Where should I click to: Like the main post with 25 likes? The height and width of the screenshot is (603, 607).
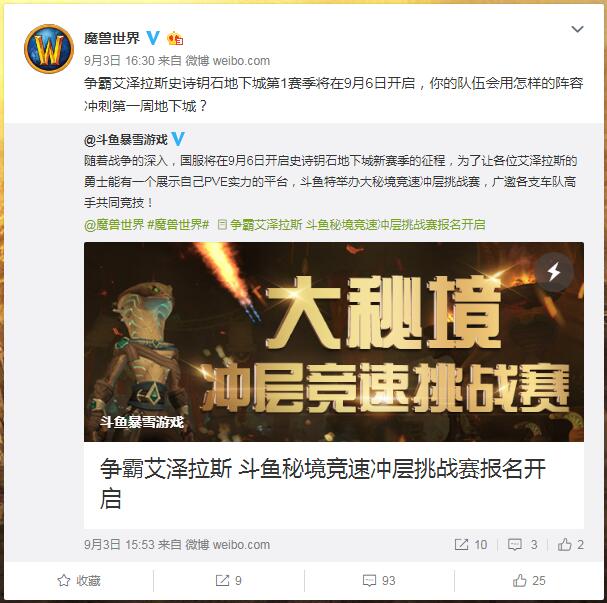click(529, 581)
